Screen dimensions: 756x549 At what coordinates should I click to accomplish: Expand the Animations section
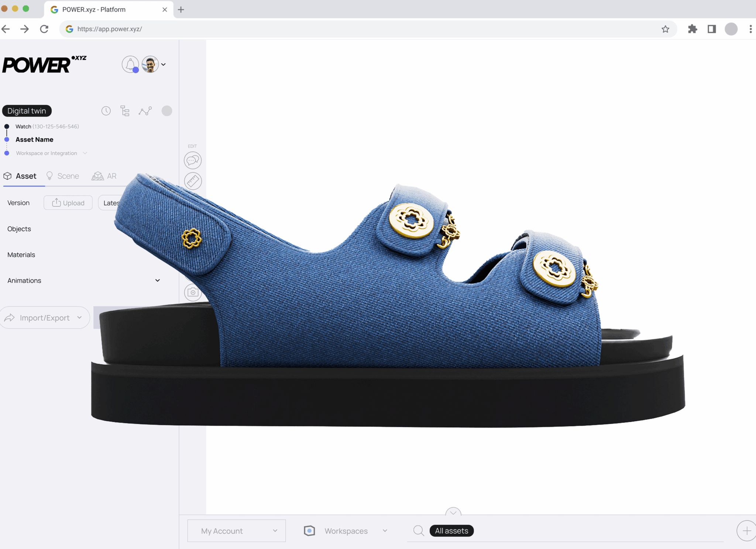[x=158, y=281]
